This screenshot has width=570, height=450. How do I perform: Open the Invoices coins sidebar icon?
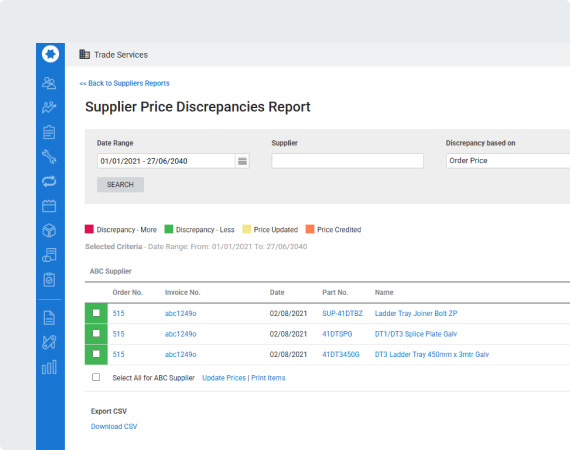pyautogui.click(x=49, y=255)
